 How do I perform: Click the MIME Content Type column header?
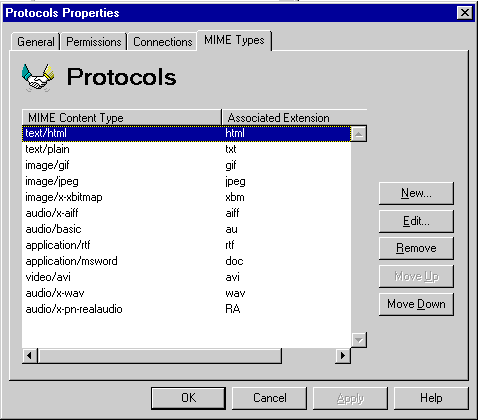point(122,118)
